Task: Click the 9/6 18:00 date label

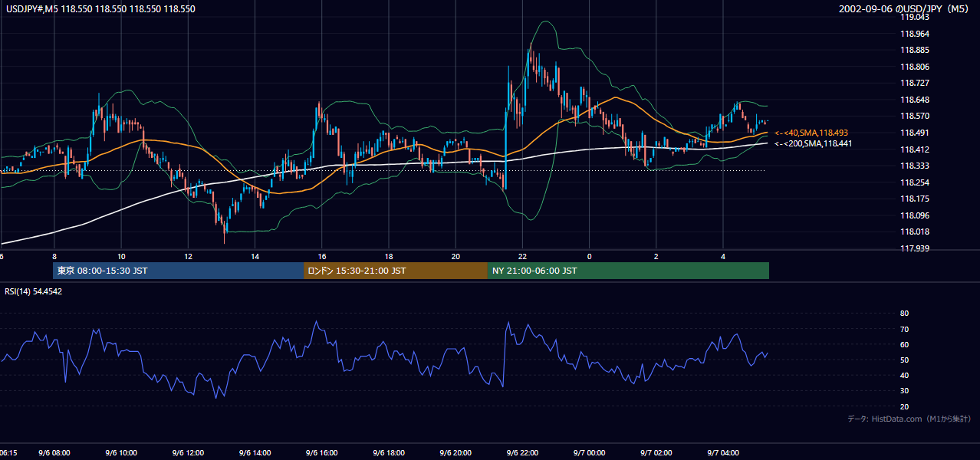Action: point(389,453)
